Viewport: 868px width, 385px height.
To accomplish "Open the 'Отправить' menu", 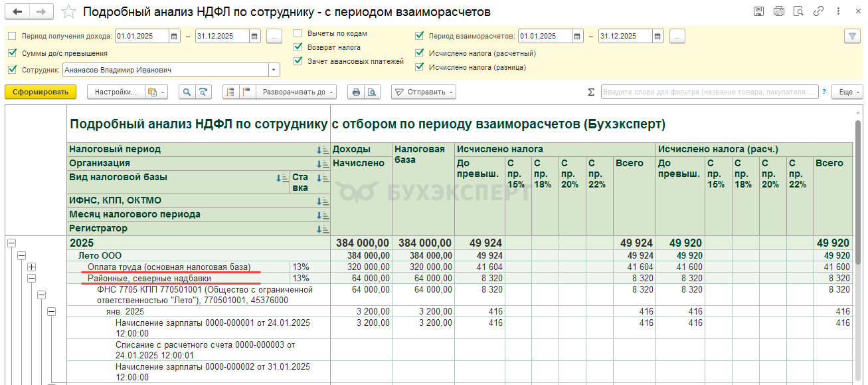I will click(423, 92).
